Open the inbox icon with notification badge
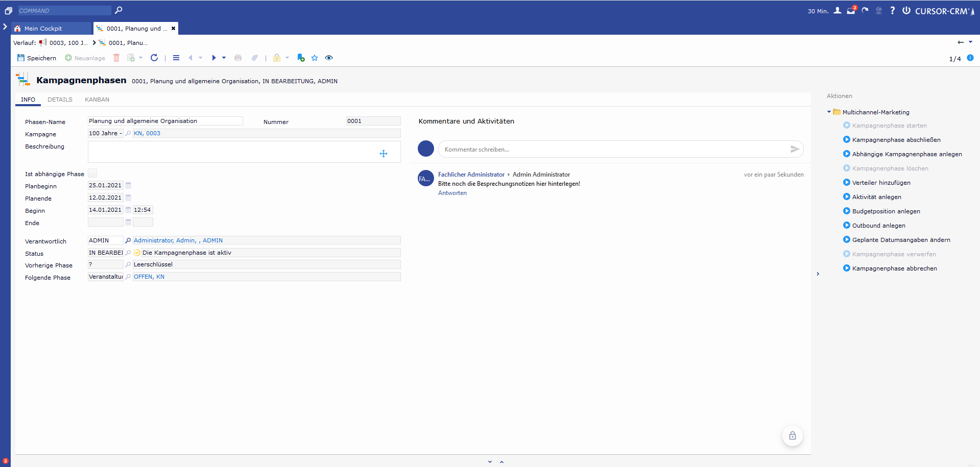The height and width of the screenshot is (467, 980). [851, 11]
